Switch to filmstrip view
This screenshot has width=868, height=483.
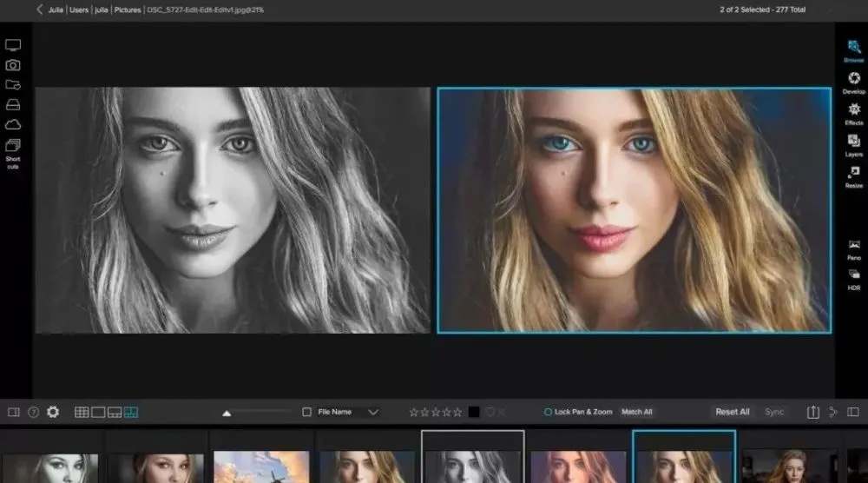click(115, 412)
